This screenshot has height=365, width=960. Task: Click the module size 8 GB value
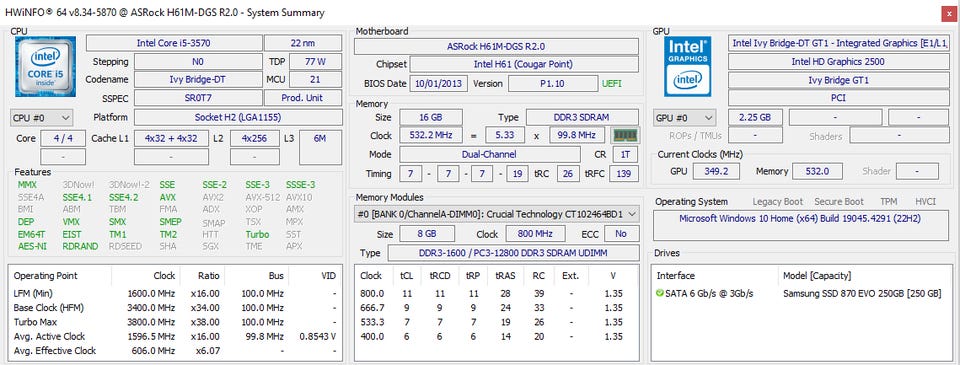(x=427, y=234)
